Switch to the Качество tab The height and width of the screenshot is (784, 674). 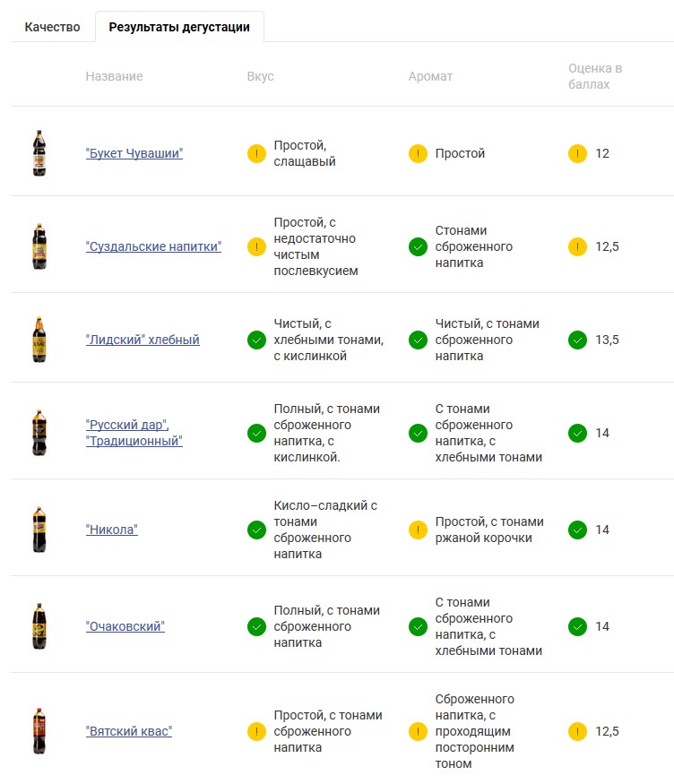pyautogui.click(x=52, y=27)
